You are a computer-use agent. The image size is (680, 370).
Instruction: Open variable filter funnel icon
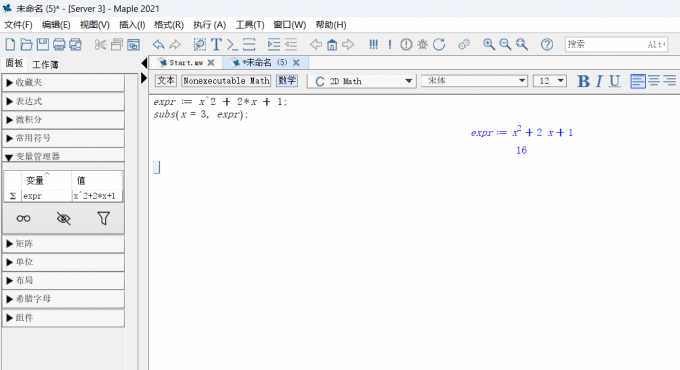coord(103,218)
